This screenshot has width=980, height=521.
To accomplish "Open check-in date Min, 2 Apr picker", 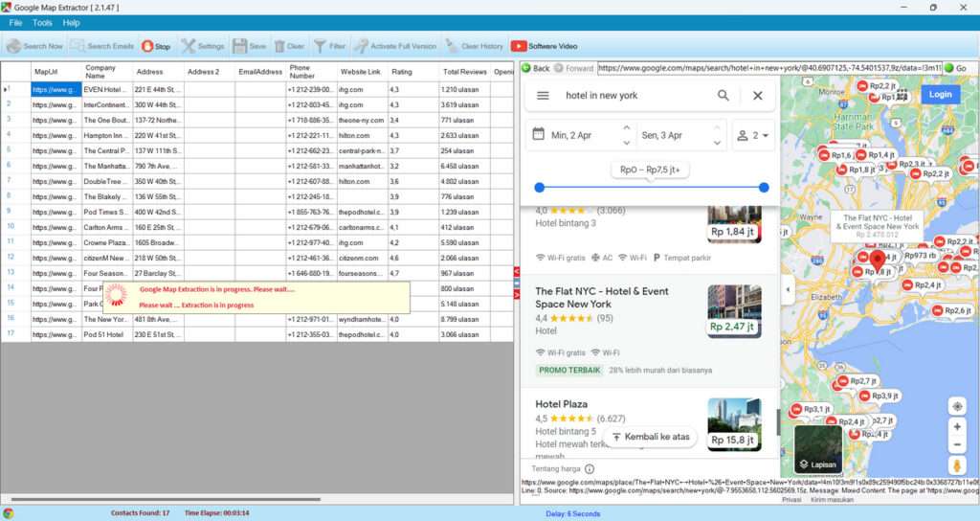I will [572, 135].
